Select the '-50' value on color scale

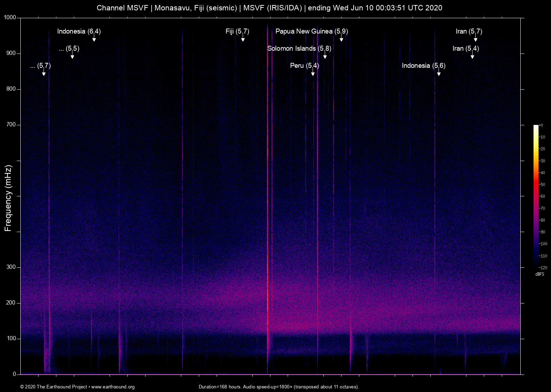542,185
